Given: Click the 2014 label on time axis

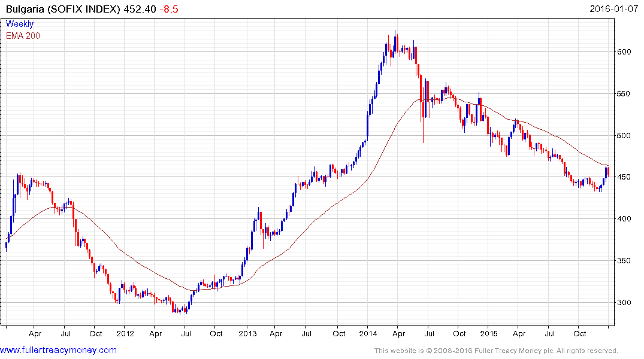Looking at the screenshot, I should tap(368, 333).
